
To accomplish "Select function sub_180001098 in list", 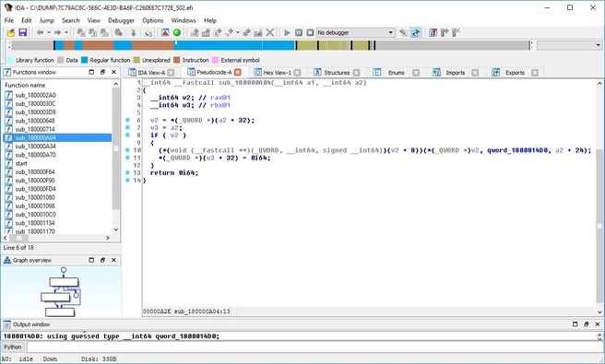I will [35, 205].
